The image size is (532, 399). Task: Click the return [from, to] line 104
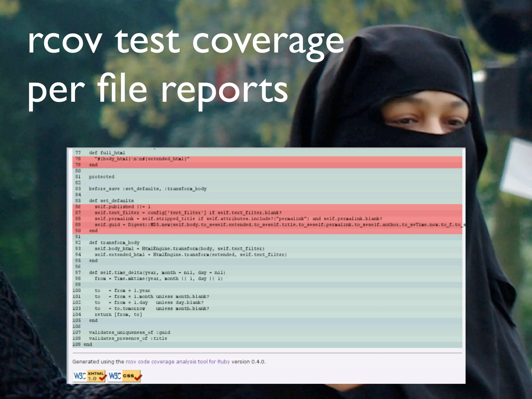pyautogui.click(x=118, y=314)
